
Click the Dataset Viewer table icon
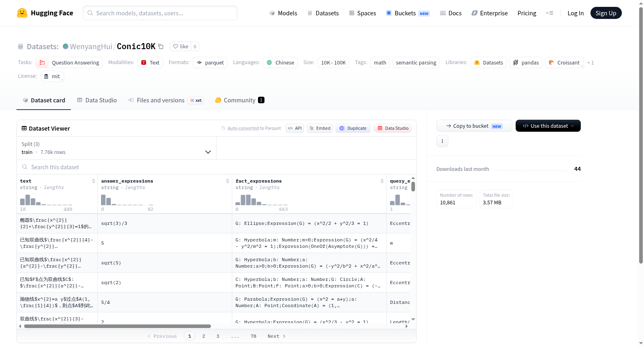[x=24, y=128]
